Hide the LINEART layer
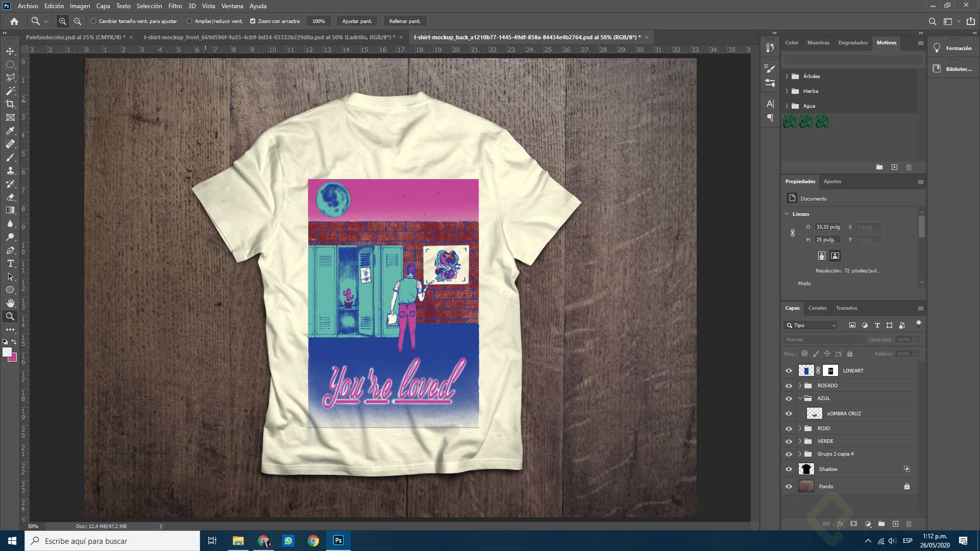Image resolution: width=980 pixels, height=551 pixels. point(789,371)
